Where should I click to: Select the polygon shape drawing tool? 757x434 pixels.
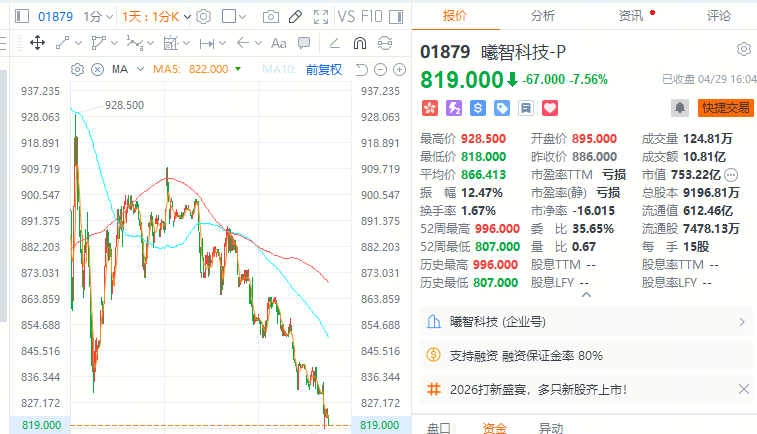98,43
